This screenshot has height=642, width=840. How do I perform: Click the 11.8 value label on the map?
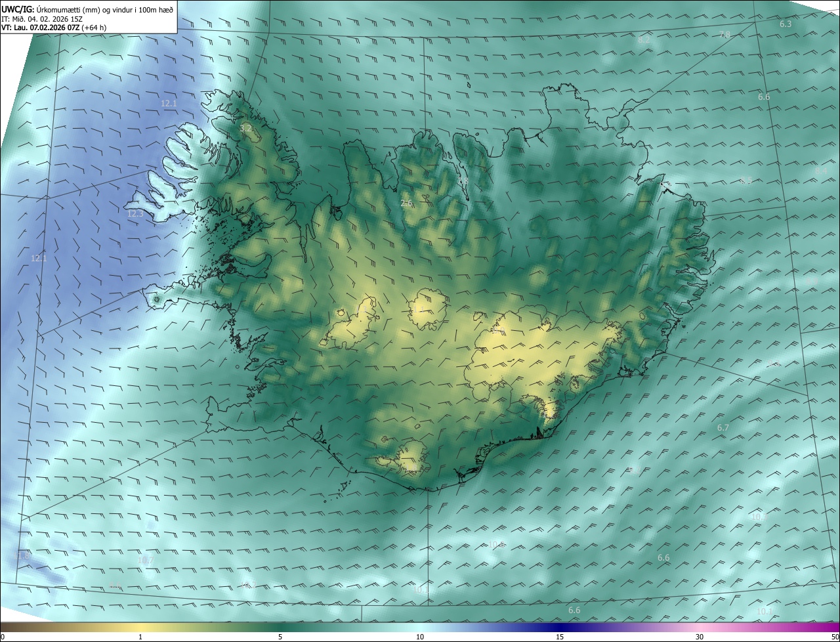point(22,555)
